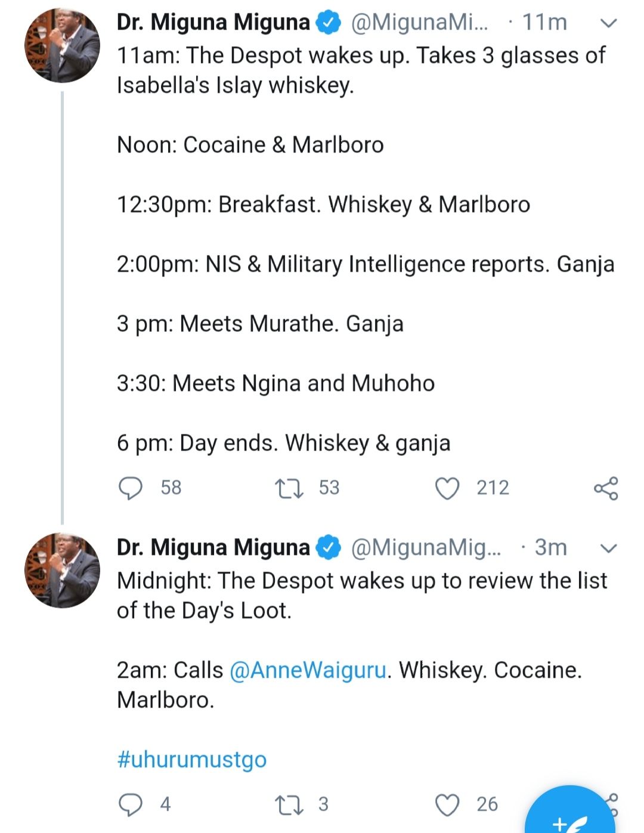The height and width of the screenshot is (833, 644).
Task: Like the tweet with 26 likes
Action: tap(447, 804)
